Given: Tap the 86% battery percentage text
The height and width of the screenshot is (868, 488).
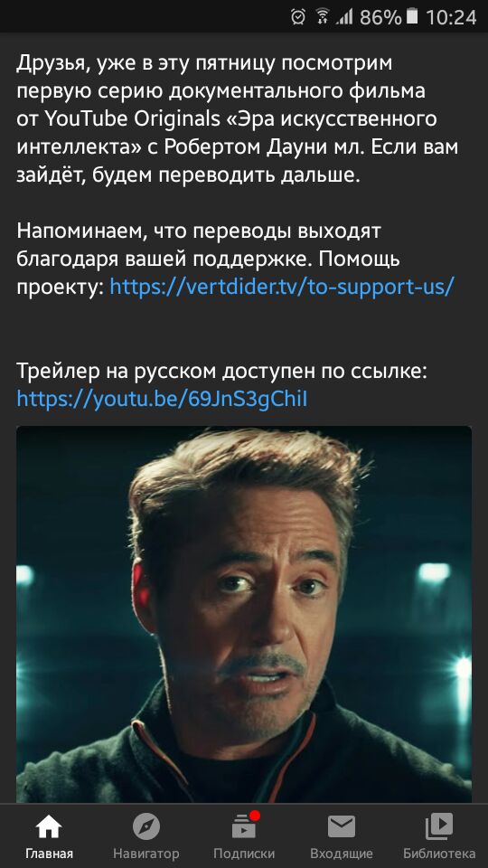Looking at the screenshot, I should point(380,17).
